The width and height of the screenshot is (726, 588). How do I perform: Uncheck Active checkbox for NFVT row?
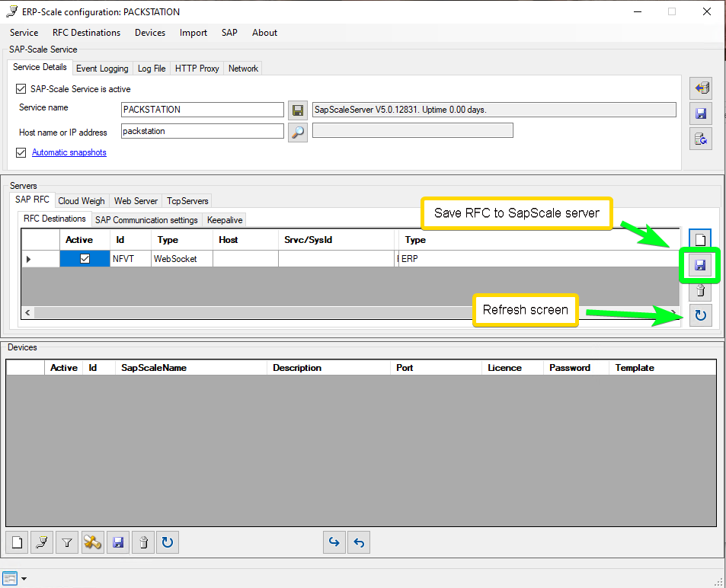85,259
